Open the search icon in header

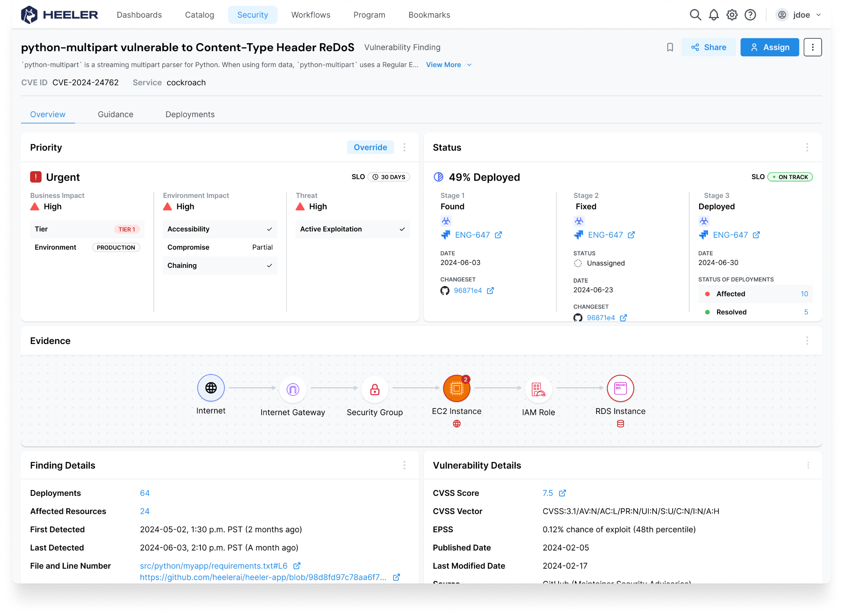pyautogui.click(x=695, y=15)
